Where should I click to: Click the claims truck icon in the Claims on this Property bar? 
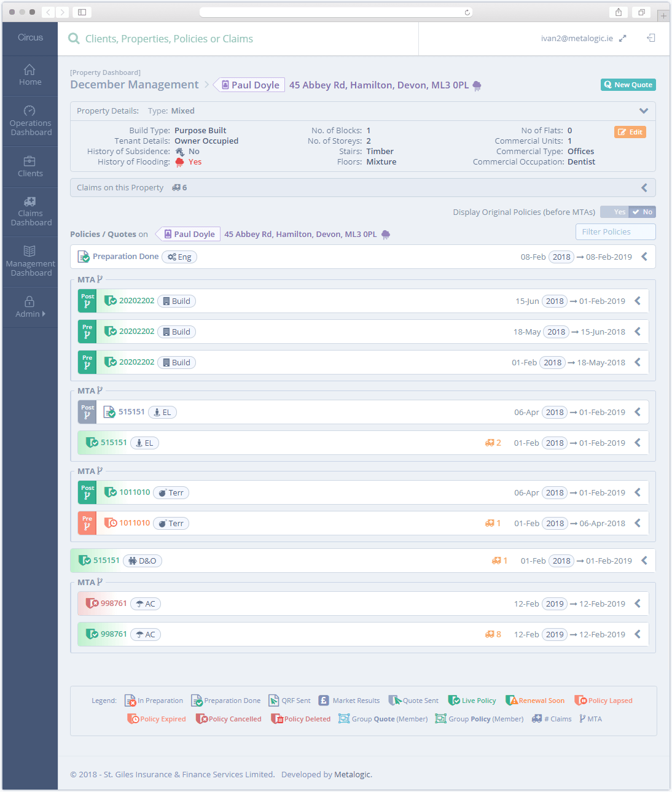(x=176, y=188)
